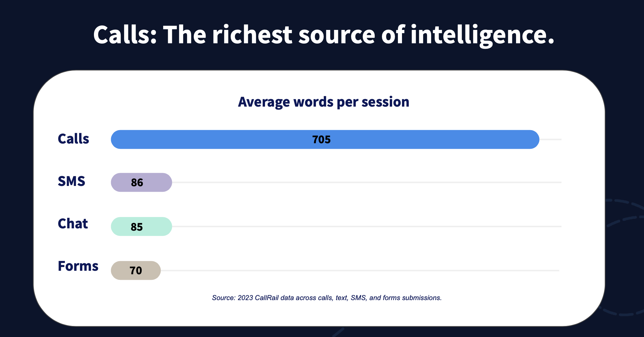Click the SMS row label

tap(72, 181)
